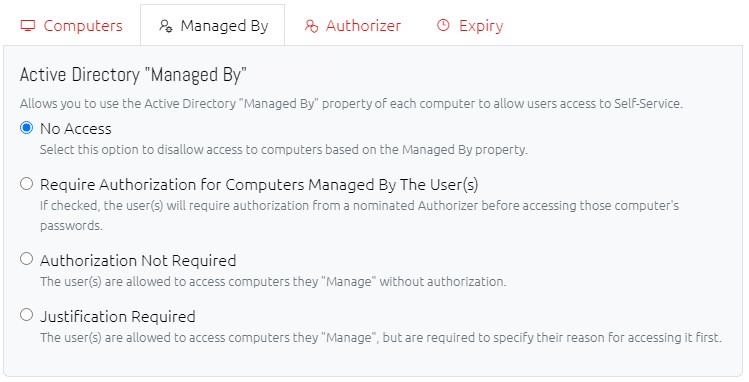
Task: Click the description under Justification Required option
Action: click(x=381, y=338)
